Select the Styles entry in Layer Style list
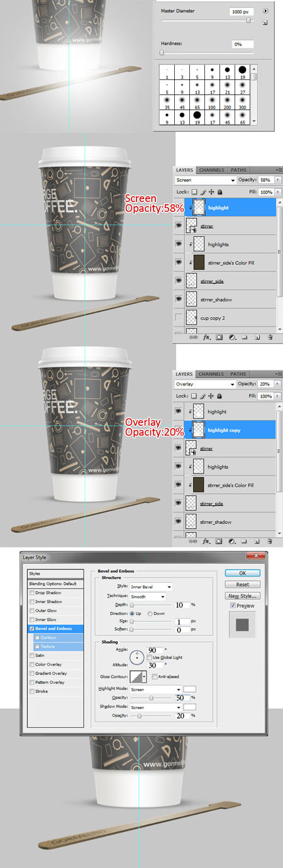This screenshot has height=868, width=283. tap(55, 573)
